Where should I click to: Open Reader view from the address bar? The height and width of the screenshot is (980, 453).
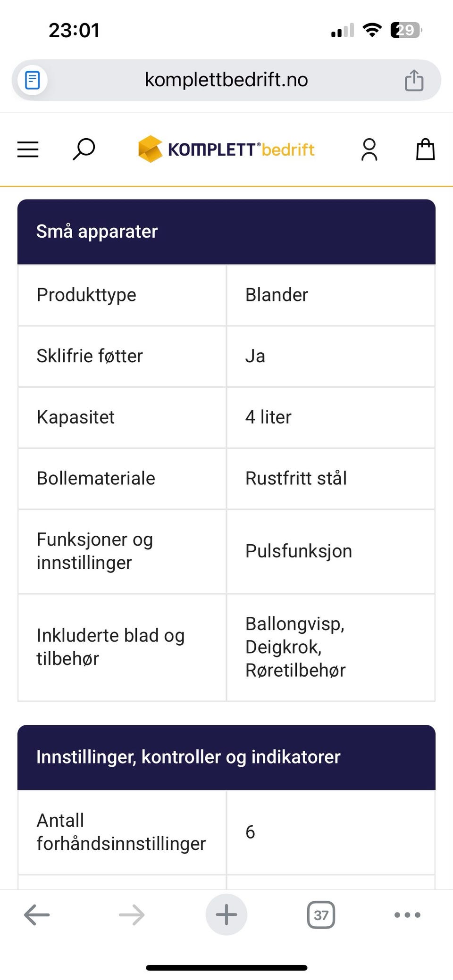pos(32,80)
